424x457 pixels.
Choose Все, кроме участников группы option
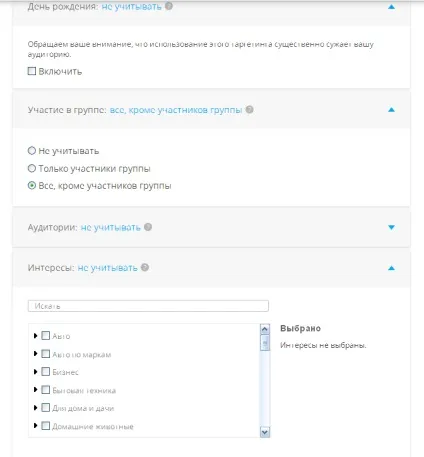pyautogui.click(x=32, y=185)
